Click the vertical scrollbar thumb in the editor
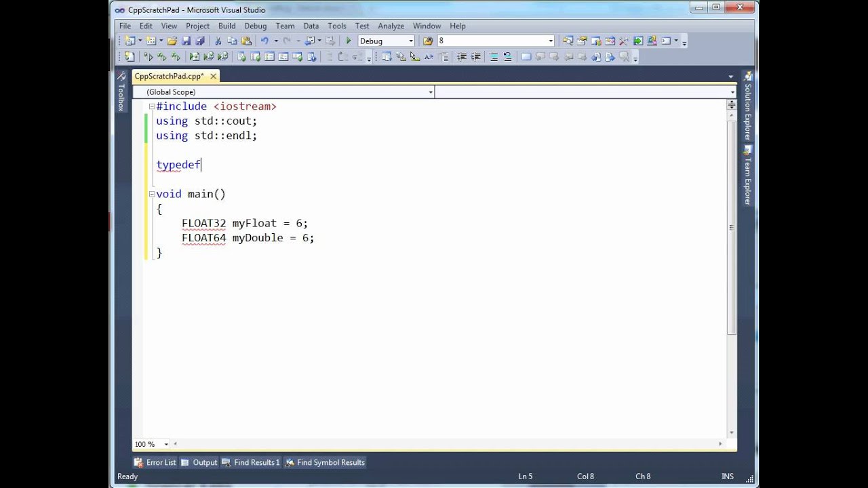The height and width of the screenshot is (488, 868). coord(731,227)
